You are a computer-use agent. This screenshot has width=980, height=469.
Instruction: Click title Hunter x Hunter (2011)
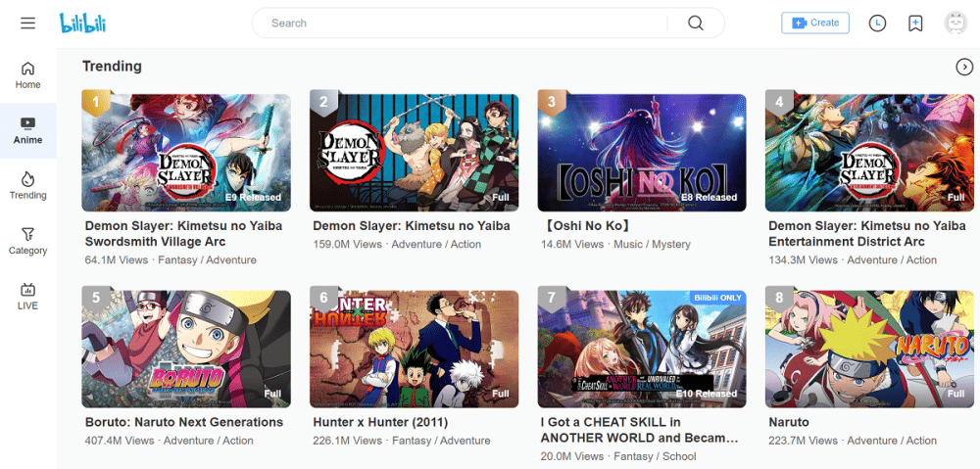click(380, 422)
